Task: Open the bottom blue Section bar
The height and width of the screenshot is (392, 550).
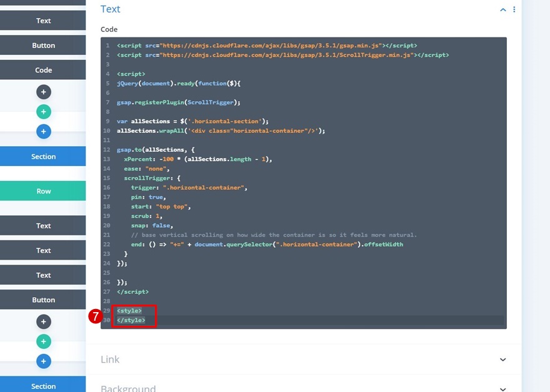Action: tap(42, 385)
